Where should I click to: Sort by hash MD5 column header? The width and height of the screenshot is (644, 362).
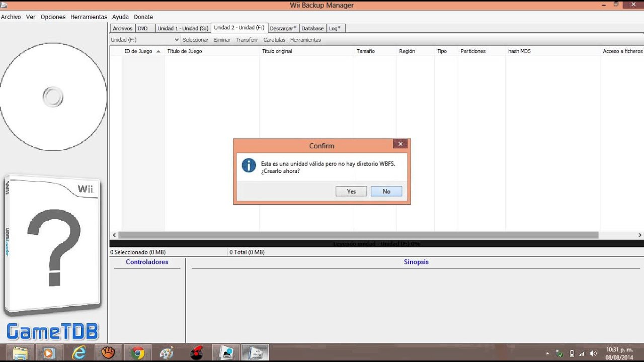click(x=552, y=51)
